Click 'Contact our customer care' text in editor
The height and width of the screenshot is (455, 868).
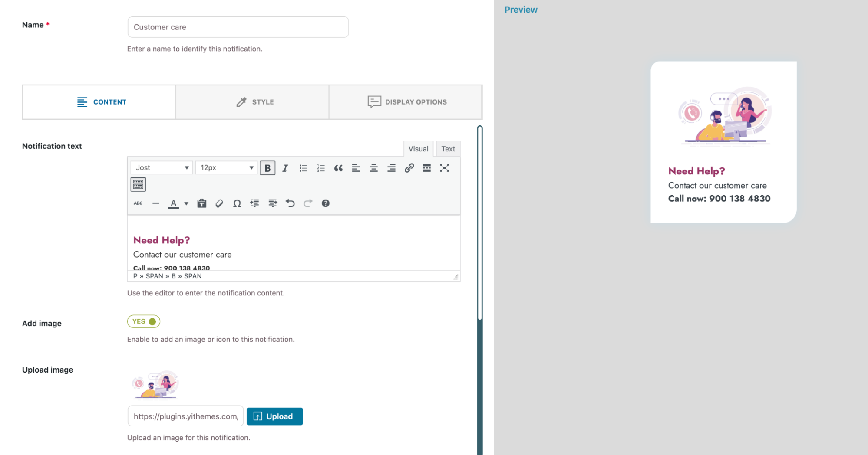pos(182,255)
